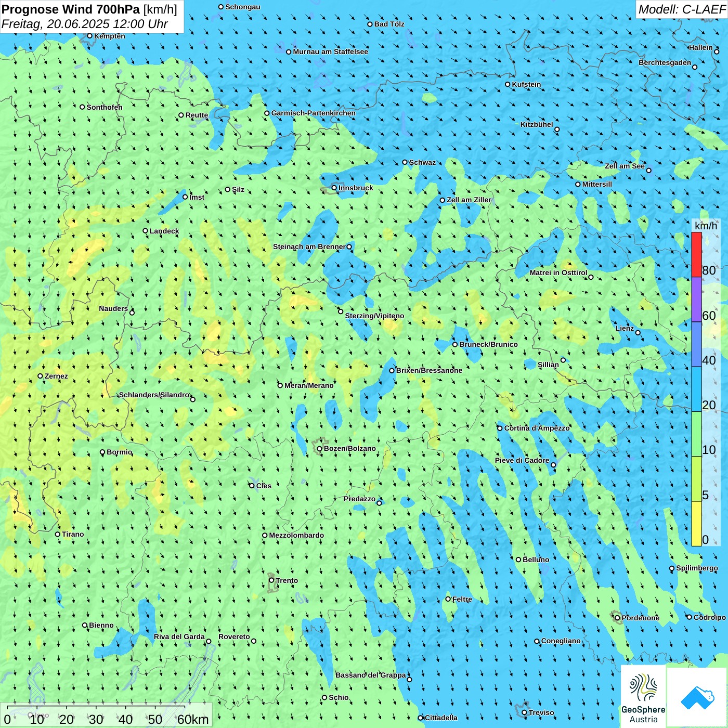Click the Bozen/Bolzano city label

[x=349, y=448]
